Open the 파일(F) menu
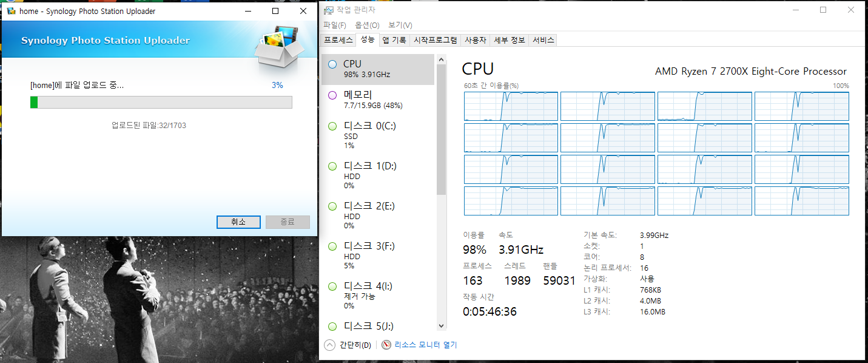The height and width of the screenshot is (363, 868). pos(335,25)
